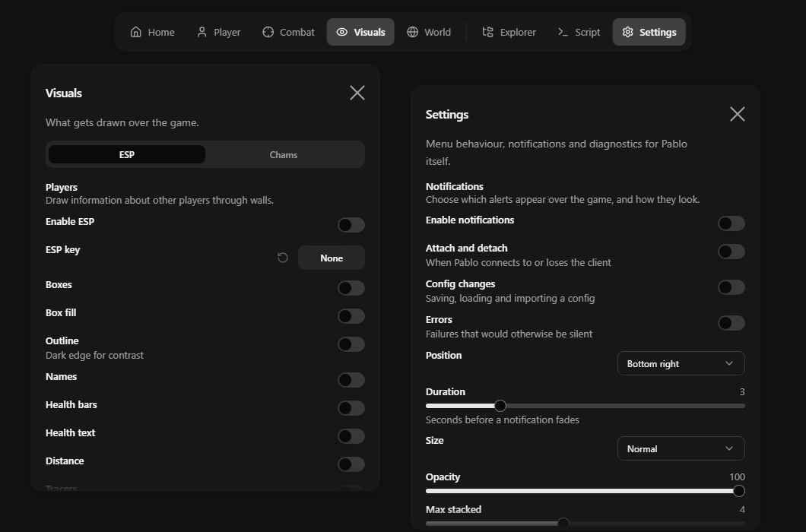Select the ESP sub-tab
This screenshot has height=532, width=806.
(127, 155)
